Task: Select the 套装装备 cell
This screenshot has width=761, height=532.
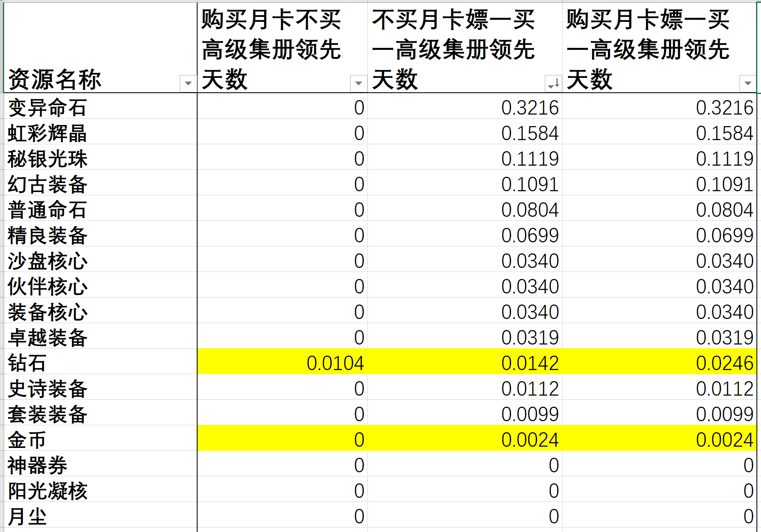Action: (x=101, y=413)
